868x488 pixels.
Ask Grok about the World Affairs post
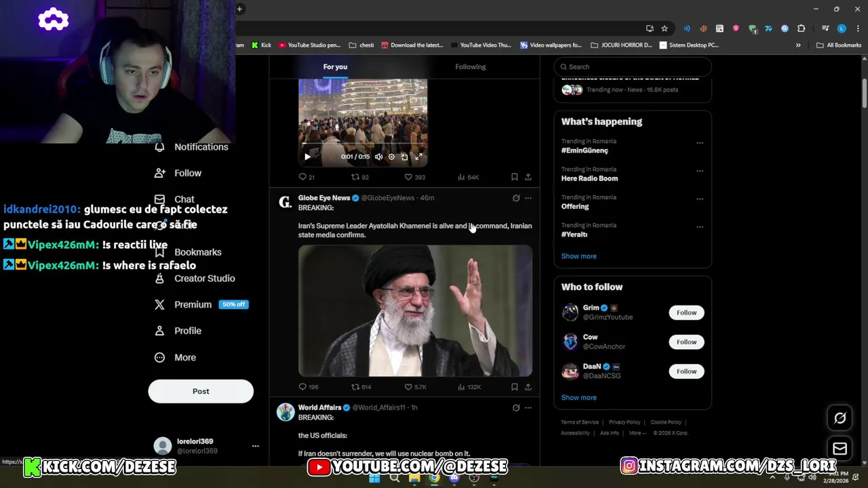pyautogui.click(x=516, y=408)
